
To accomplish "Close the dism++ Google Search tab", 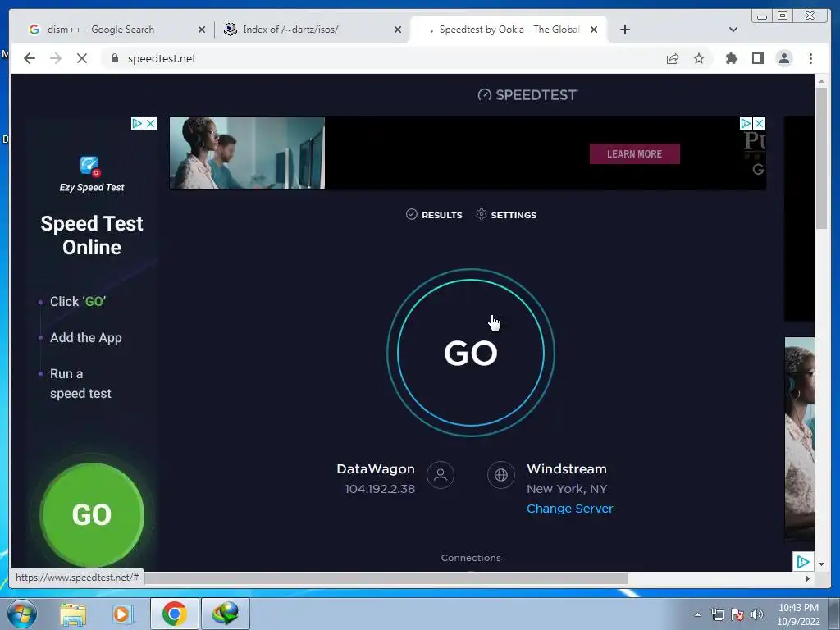I will click(x=202, y=30).
